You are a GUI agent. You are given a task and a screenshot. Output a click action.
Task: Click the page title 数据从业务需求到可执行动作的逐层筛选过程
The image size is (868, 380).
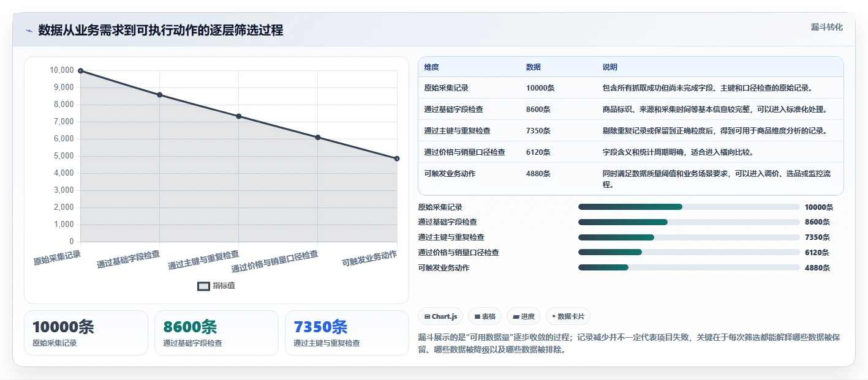pos(160,31)
